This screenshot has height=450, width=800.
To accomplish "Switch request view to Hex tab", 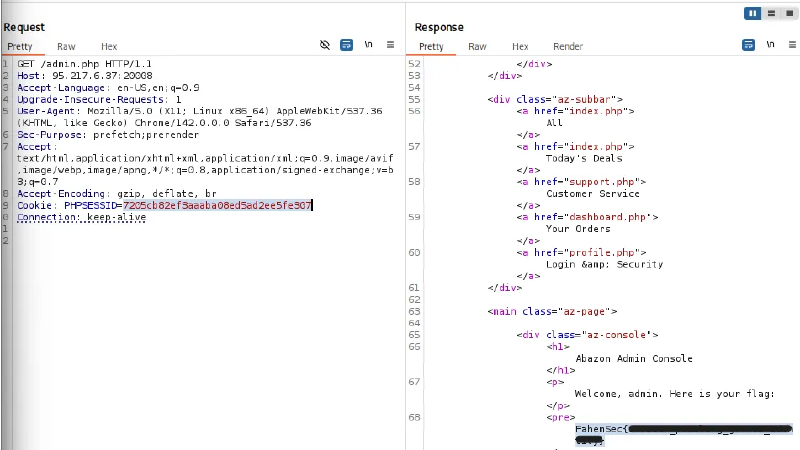I will coord(109,46).
